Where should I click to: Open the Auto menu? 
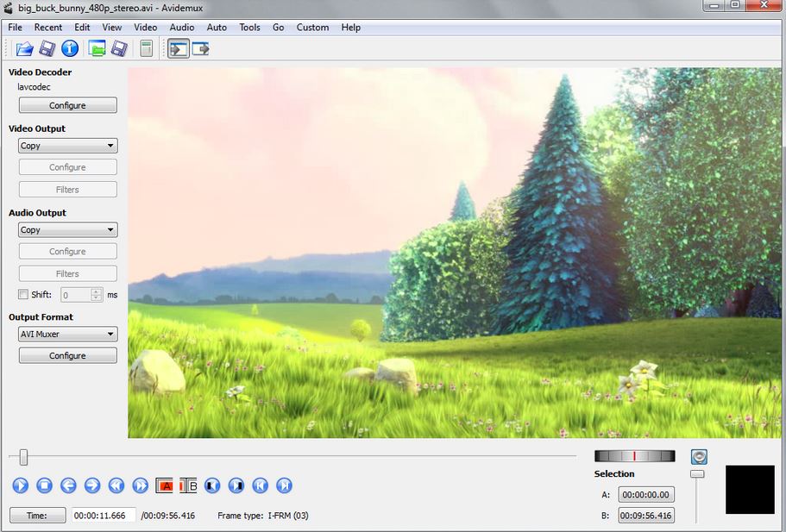click(x=217, y=28)
